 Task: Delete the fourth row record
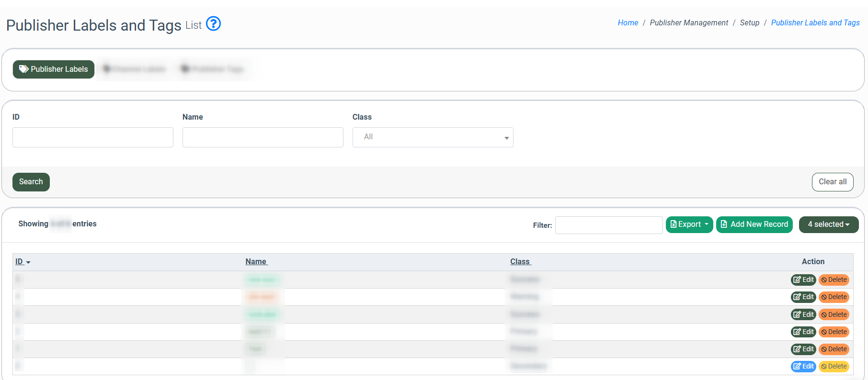pyautogui.click(x=834, y=332)
